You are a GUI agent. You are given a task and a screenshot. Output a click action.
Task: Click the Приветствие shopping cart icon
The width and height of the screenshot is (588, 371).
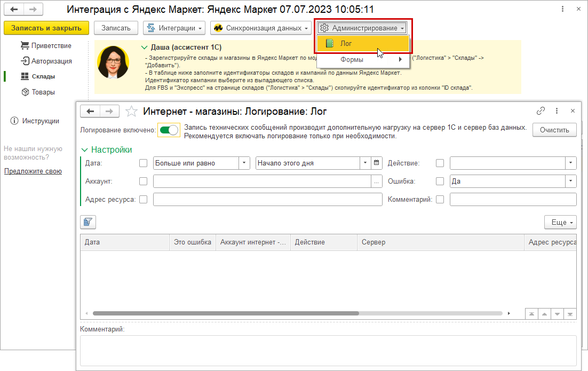click(x=25, y=45)
